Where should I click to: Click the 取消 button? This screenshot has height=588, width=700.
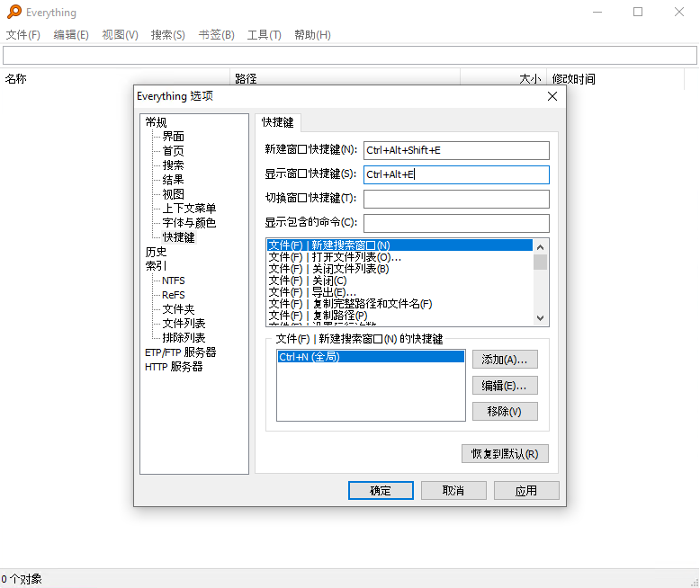(x=453, y=491)
